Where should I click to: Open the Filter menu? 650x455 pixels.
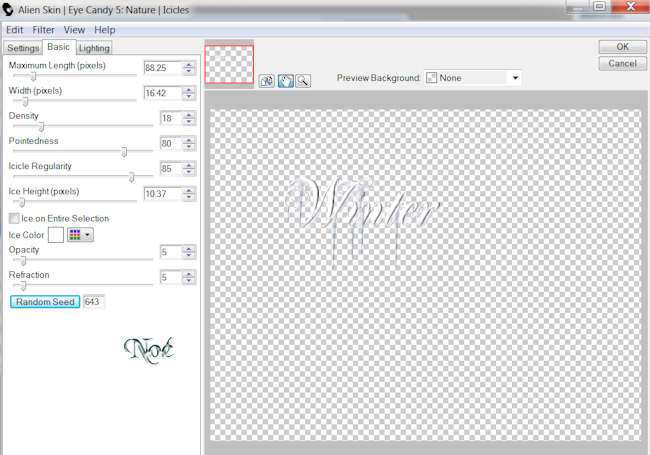pyautogui.click(x=43, y=30)
